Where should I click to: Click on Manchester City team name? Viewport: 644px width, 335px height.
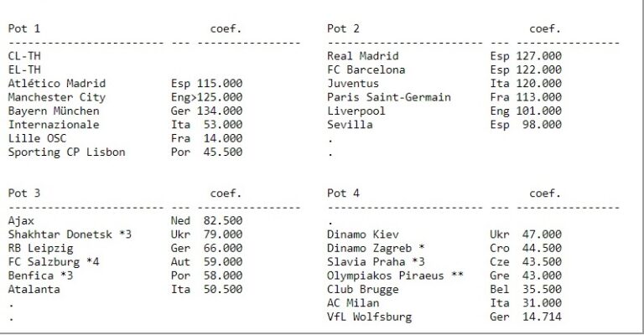click(57, 97)
